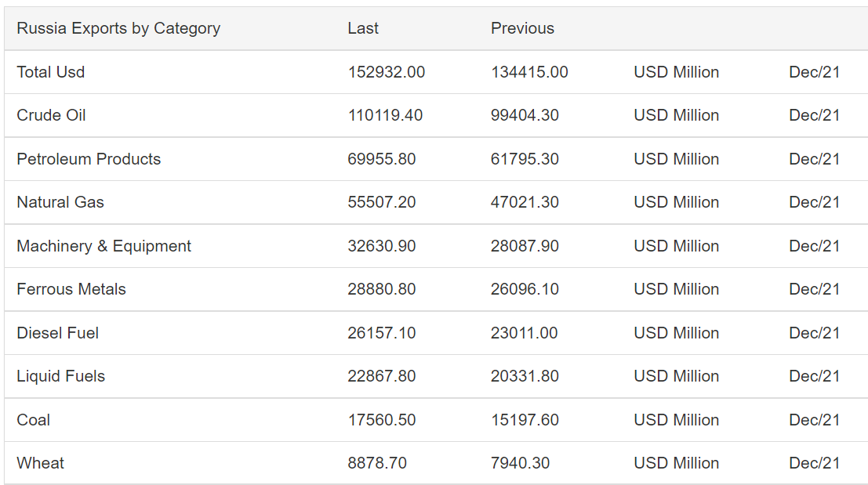The image size is (868, 485).
Task: Select the Crude Oil last value 110119.40
Action: (x=385, y=115)
